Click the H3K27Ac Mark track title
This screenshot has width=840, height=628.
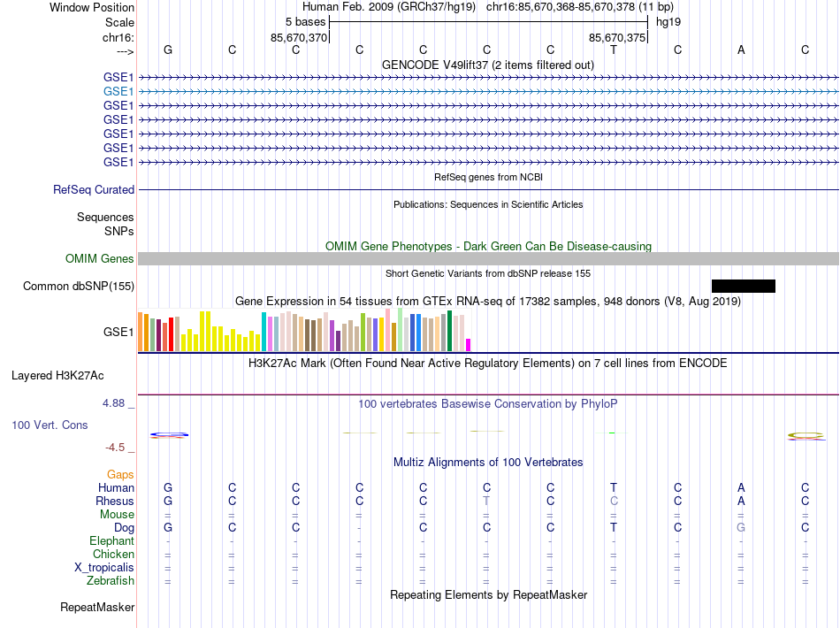point(488,364)
